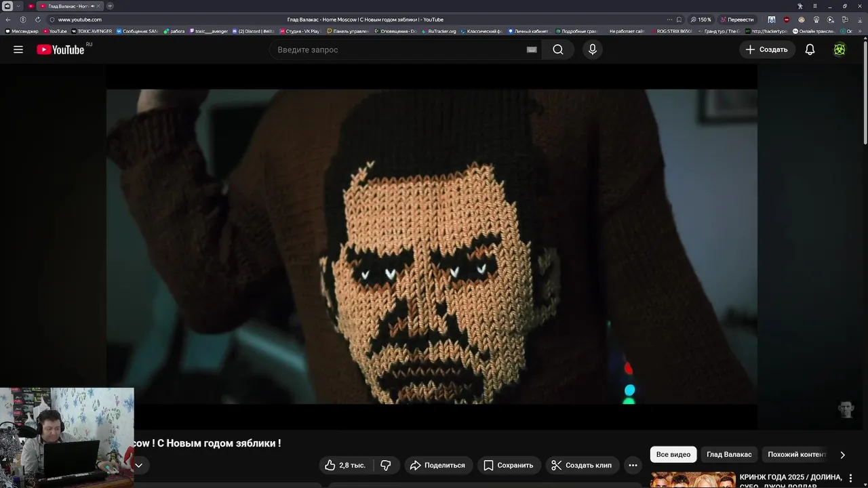This screenshot has width=868, height=488.
Task: Reload the page
Action: (x=37, y=20)
